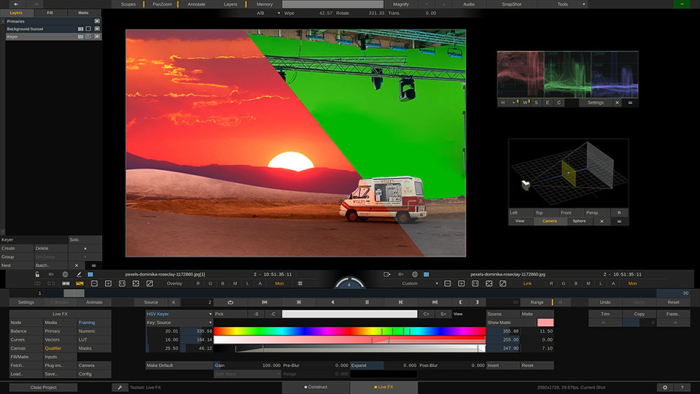Image resolution: width=700 pixels, height=394 pixels.
Task: Click the fullscreen expand icon in left viewer
Action: 136,284
